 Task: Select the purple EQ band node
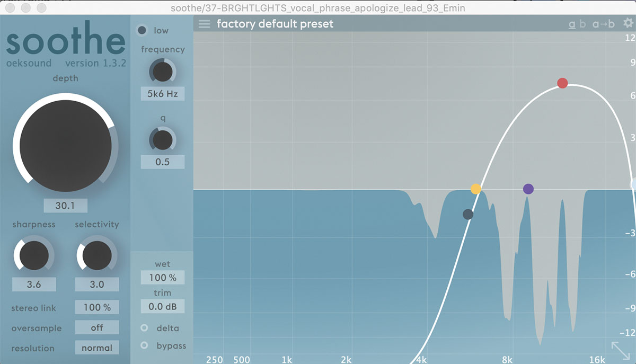[x=528, y=189]
